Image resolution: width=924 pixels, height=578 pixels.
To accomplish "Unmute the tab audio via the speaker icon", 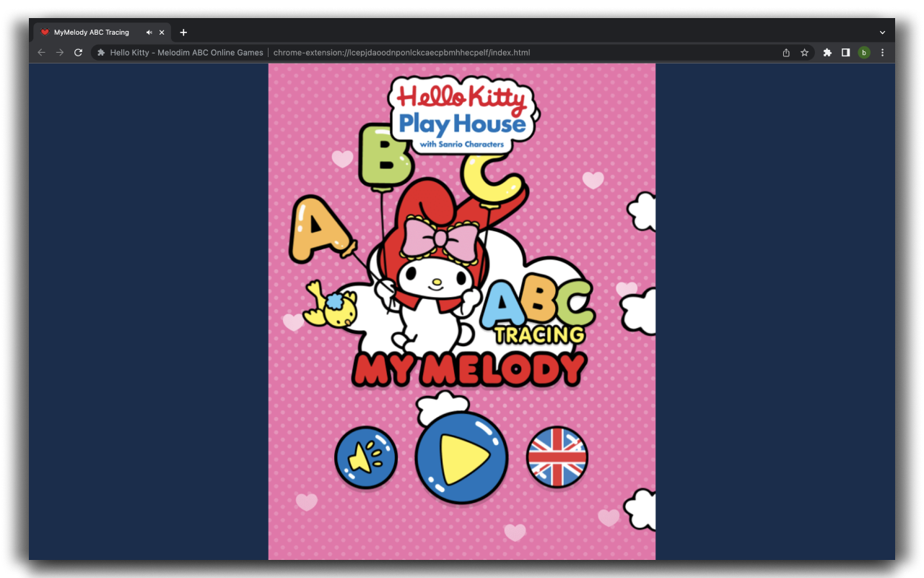I will pyautogui.click(x=149, y=32).
